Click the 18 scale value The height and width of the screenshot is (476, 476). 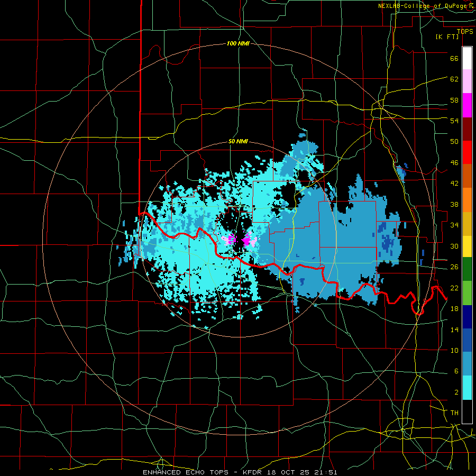pyautogui.click(x=454, y=309)
